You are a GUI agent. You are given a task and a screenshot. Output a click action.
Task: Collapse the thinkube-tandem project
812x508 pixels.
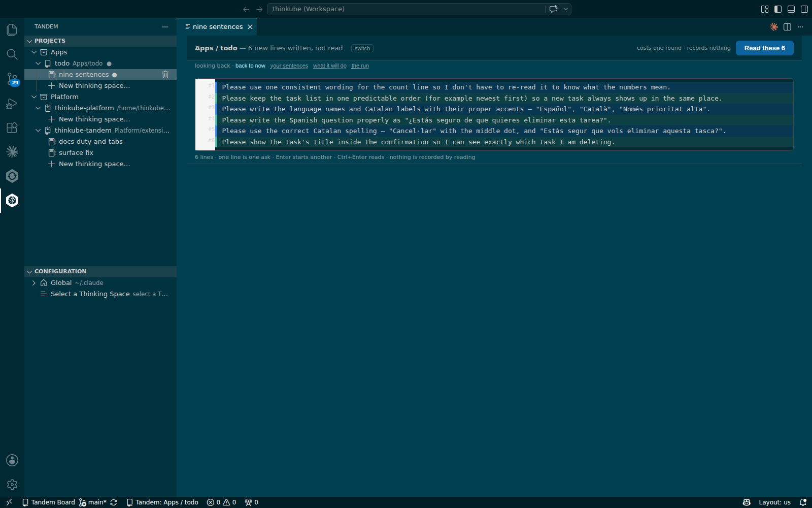point(38,131)
